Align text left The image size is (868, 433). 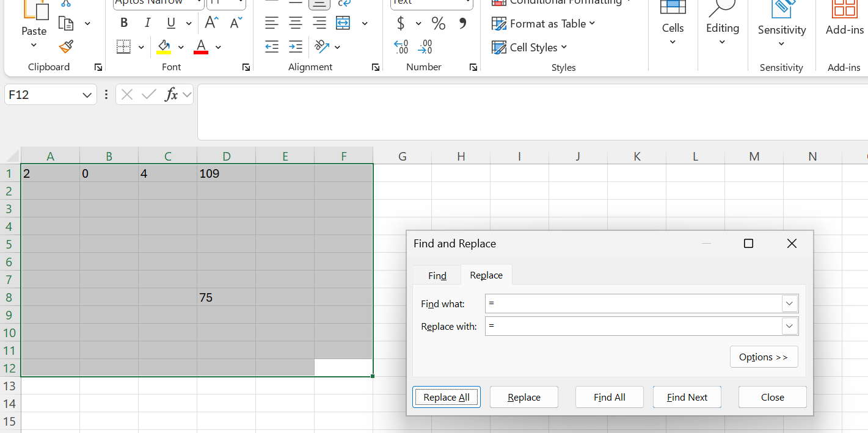[x=272, y=23]
